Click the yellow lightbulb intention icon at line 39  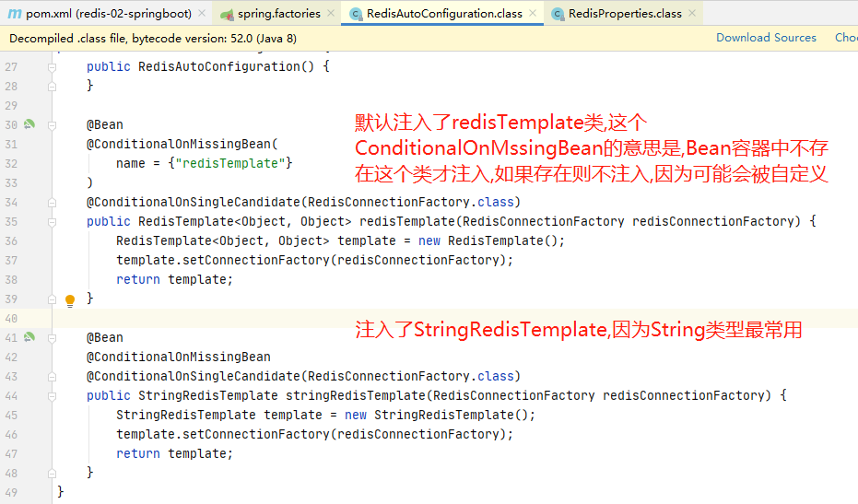coord(70,300)
